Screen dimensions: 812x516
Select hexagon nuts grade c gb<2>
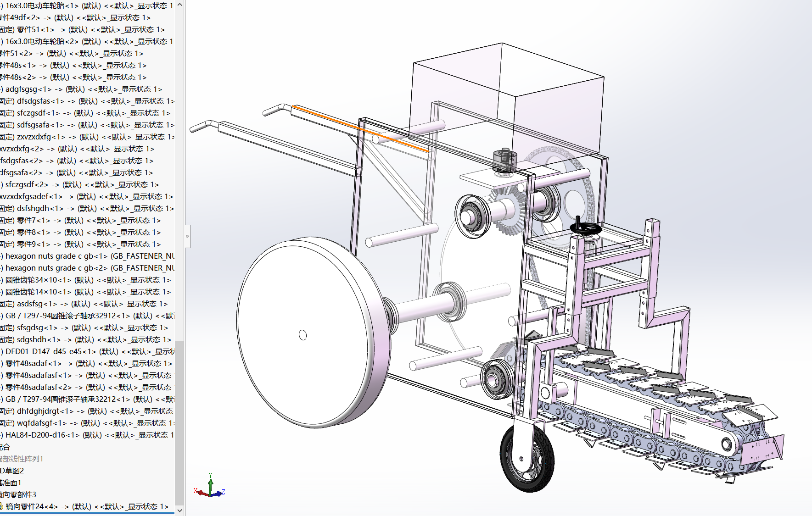pyautogui.click(x=87, y=268)
